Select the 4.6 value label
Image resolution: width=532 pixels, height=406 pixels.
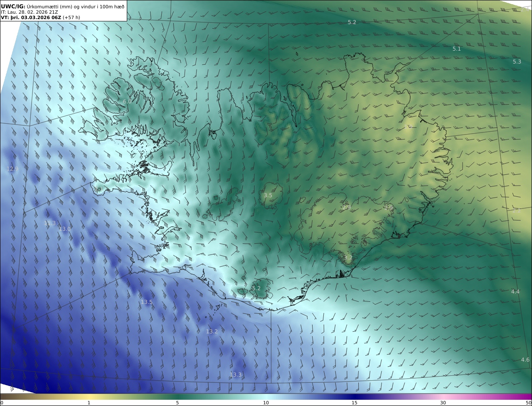(525, 360)
